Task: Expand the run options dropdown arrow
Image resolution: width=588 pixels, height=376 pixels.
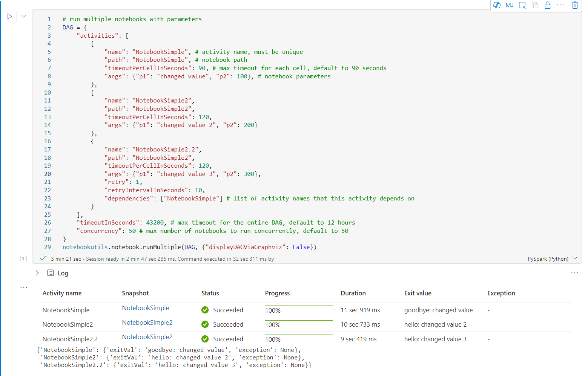Action: pyautogui.click(x=24, y=16)
